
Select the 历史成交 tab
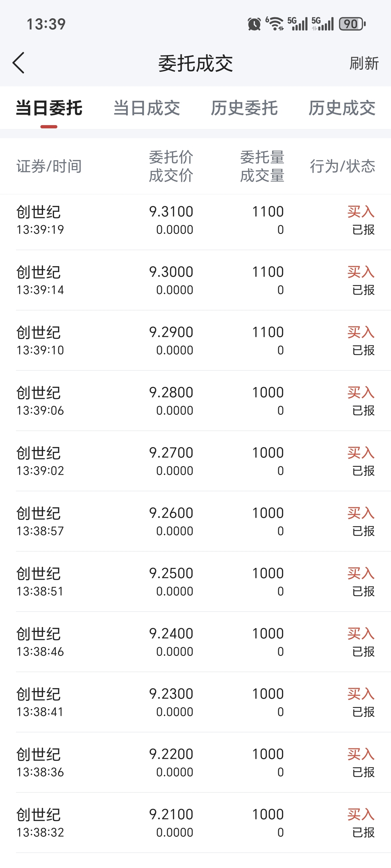pos(342,108)
